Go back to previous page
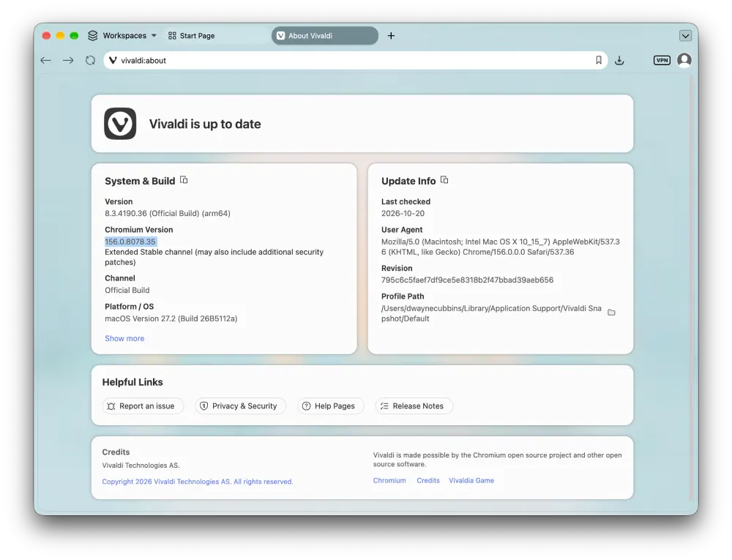 point(45,60)
